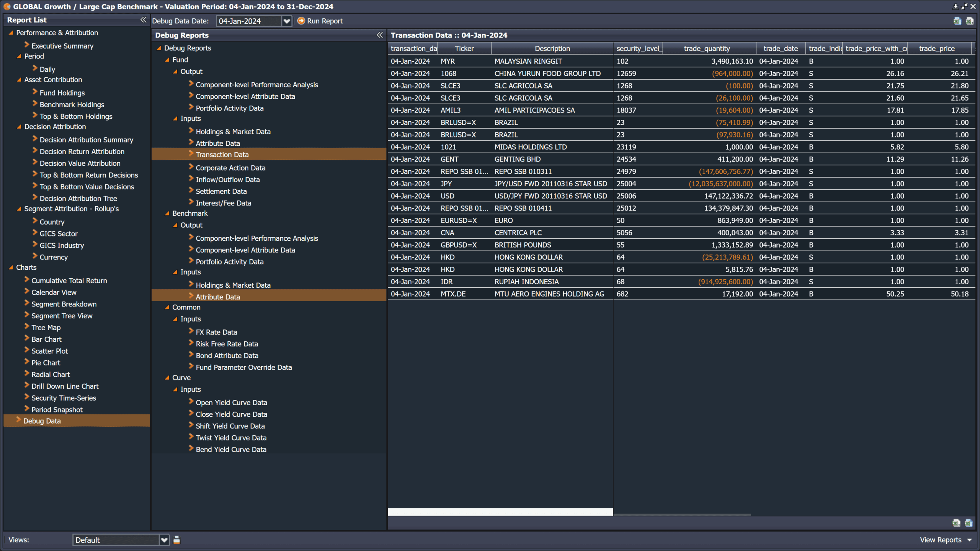
Task: Click the arrow icon beside Scatter Plot
Action: tap(27, 350)
